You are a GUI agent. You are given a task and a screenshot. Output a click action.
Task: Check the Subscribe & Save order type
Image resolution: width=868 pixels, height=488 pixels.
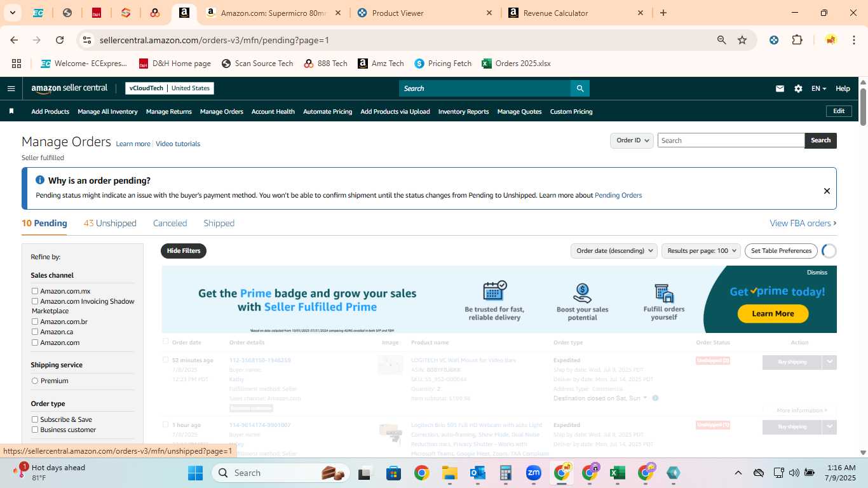[x=35, y=419]
